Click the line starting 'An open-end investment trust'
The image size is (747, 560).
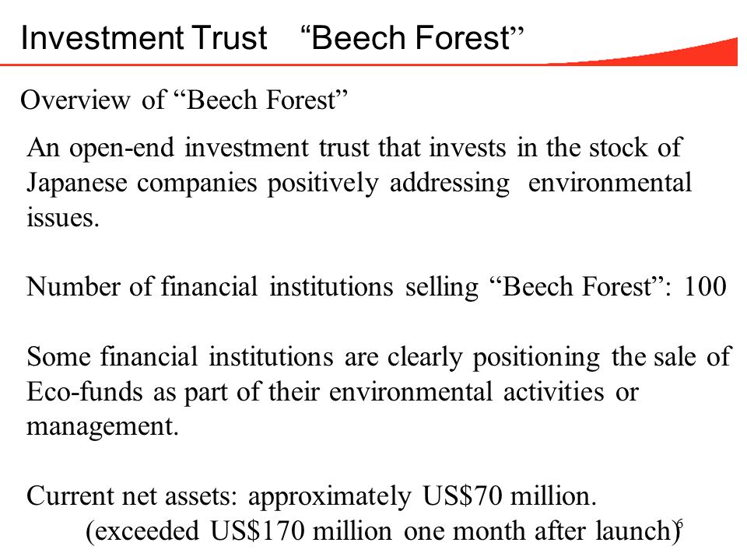click(356, 148)
